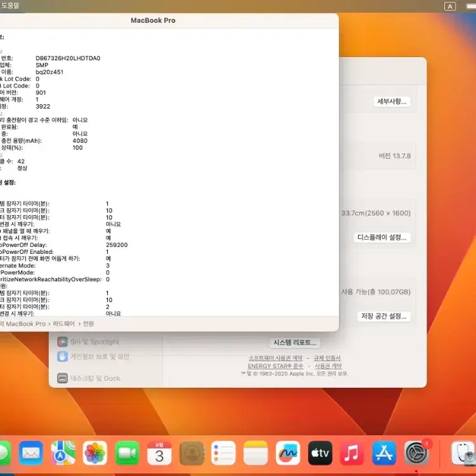The image size is (476, 476).
Task: Click 버전 13.7.8 text in System Settings
Action: tap(395, 156)
